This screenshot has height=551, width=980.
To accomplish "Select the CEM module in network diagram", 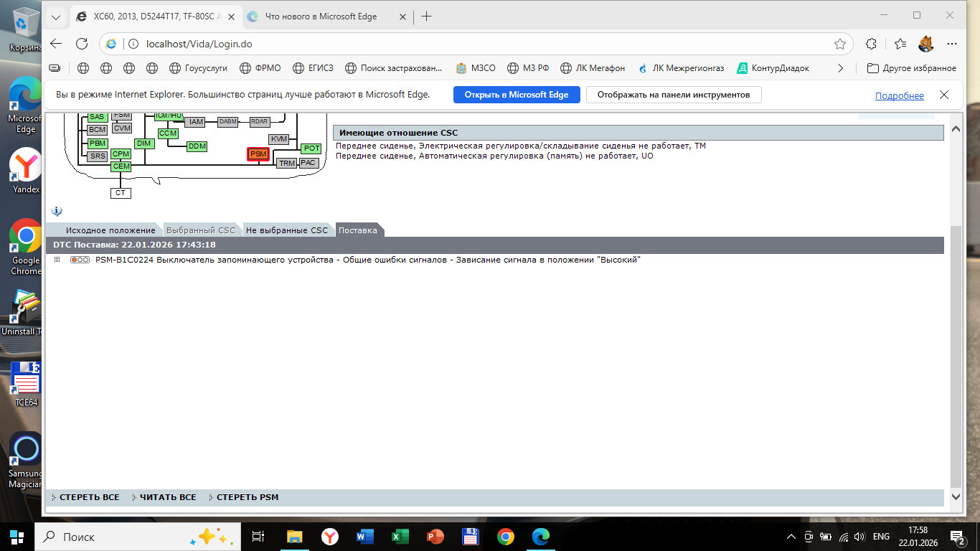I will click(x=121, y=166).
